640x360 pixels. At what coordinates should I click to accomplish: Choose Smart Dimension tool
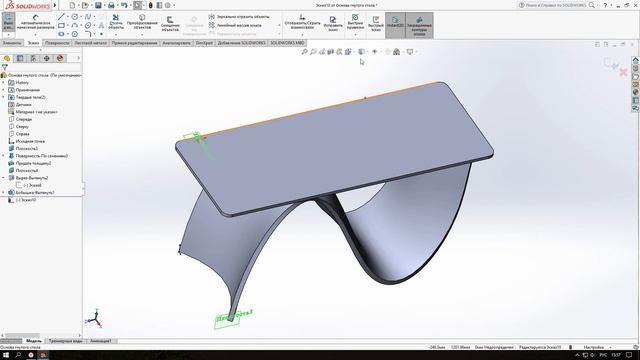click(x=36, y=22)
